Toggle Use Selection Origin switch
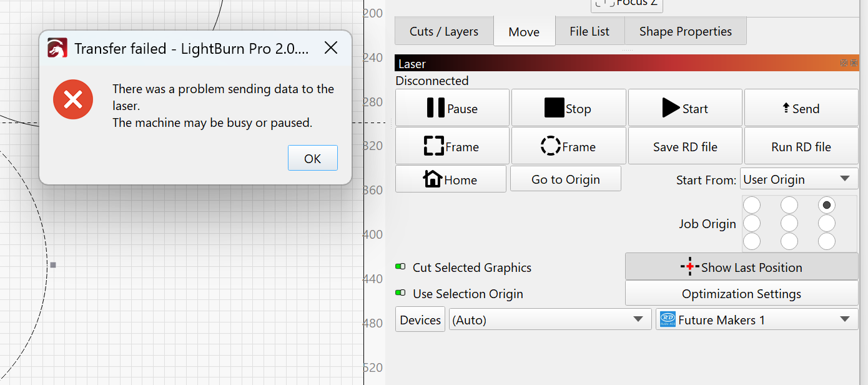This screenshot has height=385, width=868. [x=401, y=293]
